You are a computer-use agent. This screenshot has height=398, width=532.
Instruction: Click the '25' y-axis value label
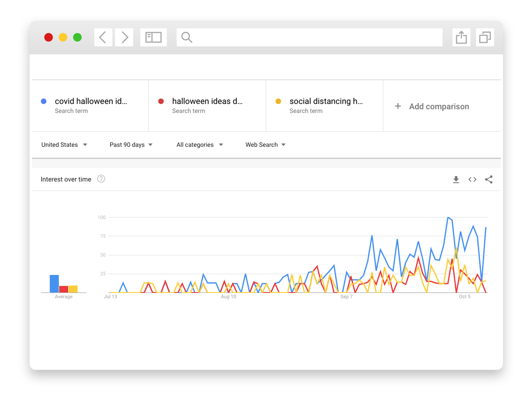pyautogui.click(x=103, y=274)
